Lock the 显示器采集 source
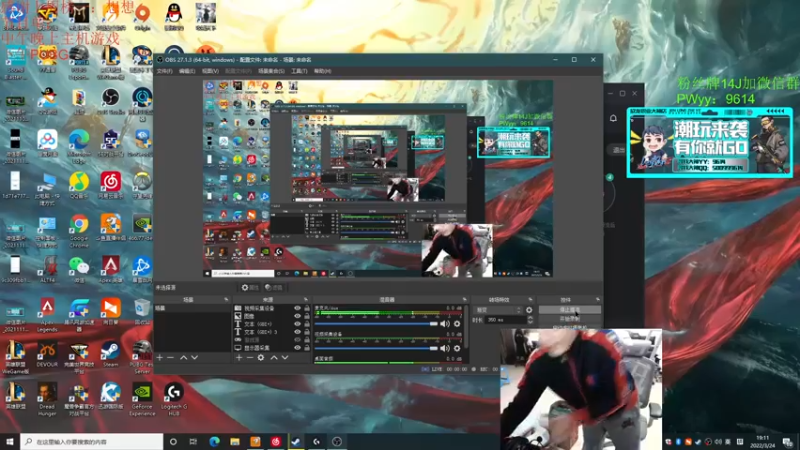 pos(307,347)
